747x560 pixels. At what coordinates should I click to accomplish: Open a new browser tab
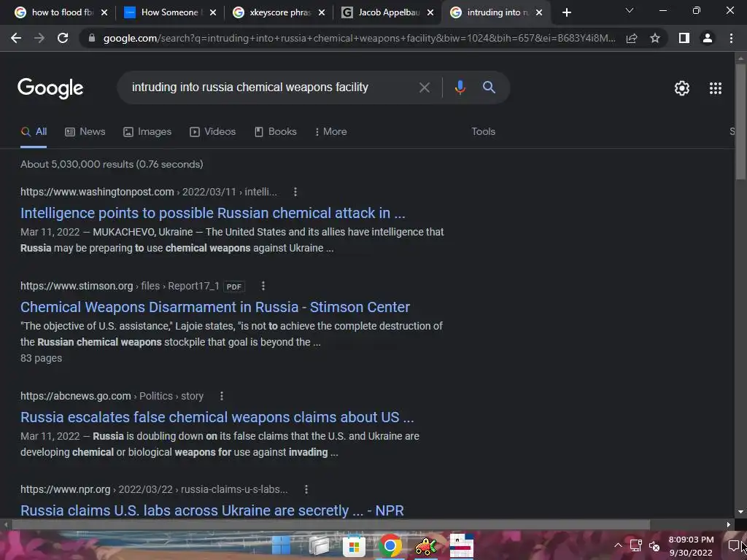click(566, 12)
